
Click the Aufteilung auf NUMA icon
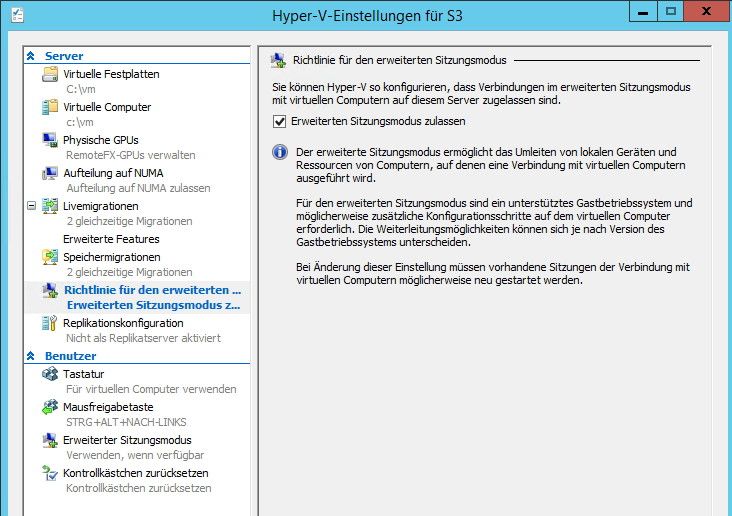(50, 173)
